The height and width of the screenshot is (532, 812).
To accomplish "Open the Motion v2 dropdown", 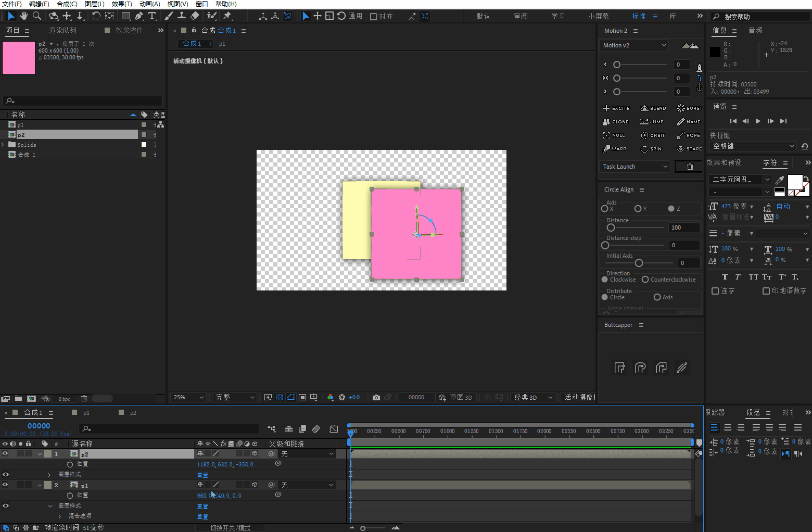I will pyautogui.click(x=633, y=45).
